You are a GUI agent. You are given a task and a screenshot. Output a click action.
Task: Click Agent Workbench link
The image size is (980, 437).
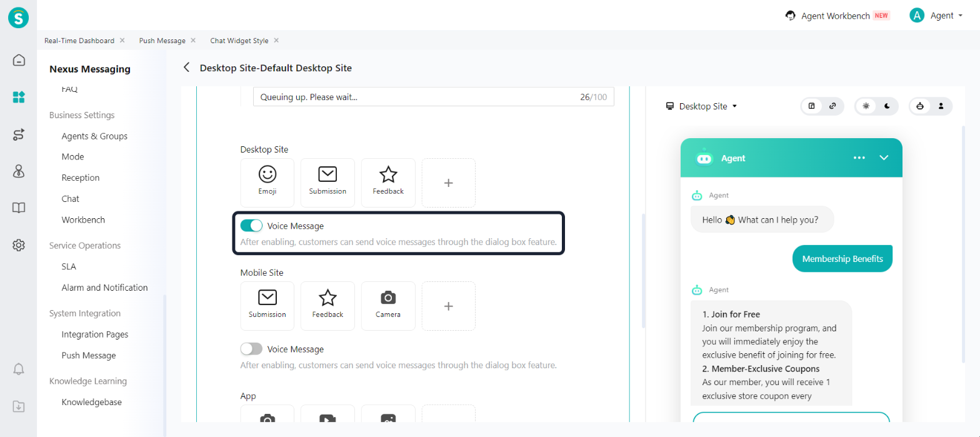836,16
